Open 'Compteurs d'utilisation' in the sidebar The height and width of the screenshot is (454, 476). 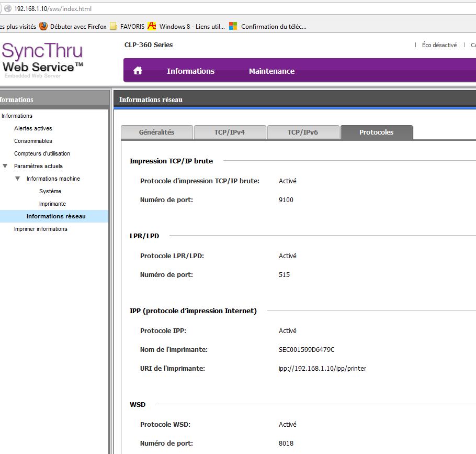(x=42, y=153)
